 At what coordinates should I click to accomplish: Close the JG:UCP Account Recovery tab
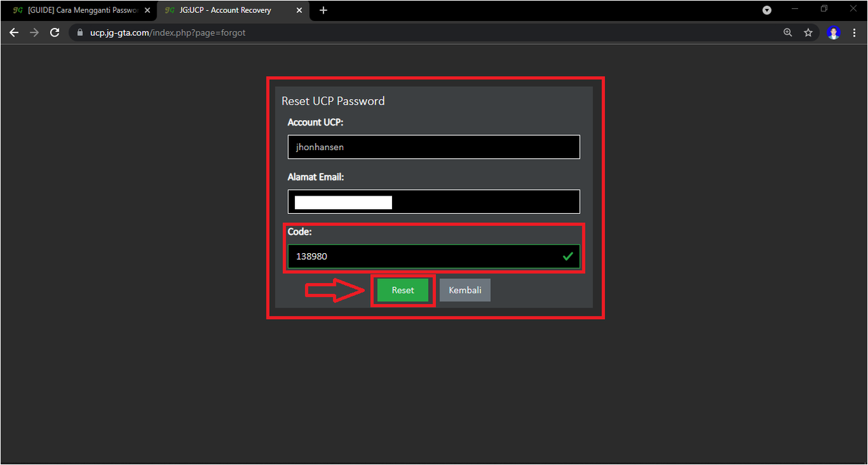point(300,10)
